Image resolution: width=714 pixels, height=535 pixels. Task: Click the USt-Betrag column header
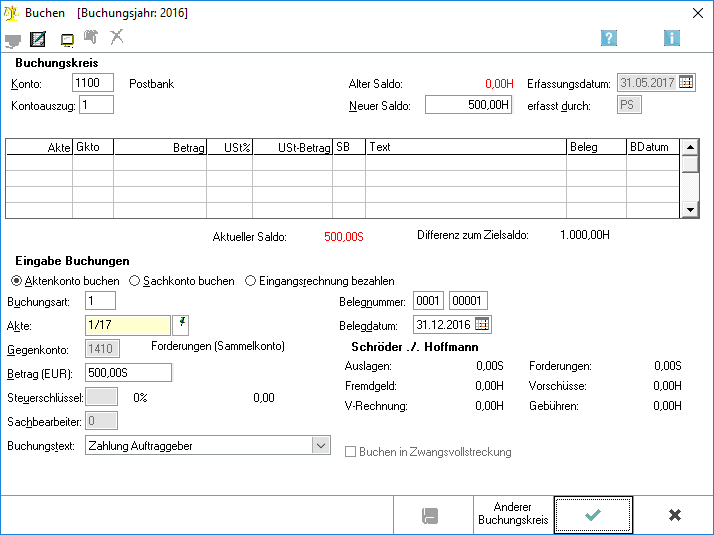click(293, 147)
